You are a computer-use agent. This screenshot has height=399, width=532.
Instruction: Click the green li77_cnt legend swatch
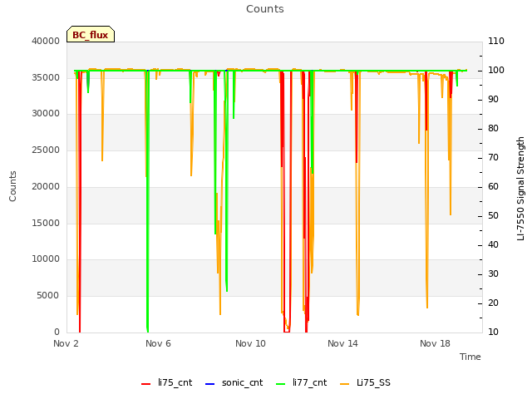(x=281, y=384)
